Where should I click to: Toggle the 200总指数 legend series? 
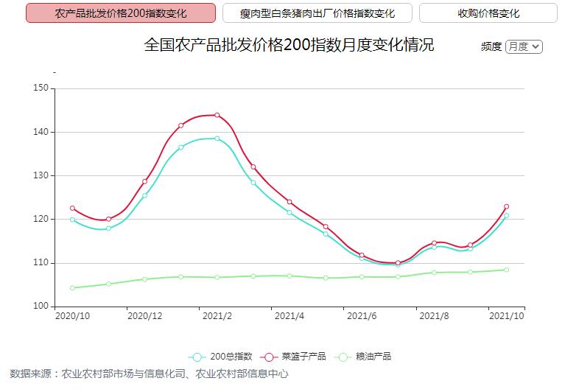231,357
